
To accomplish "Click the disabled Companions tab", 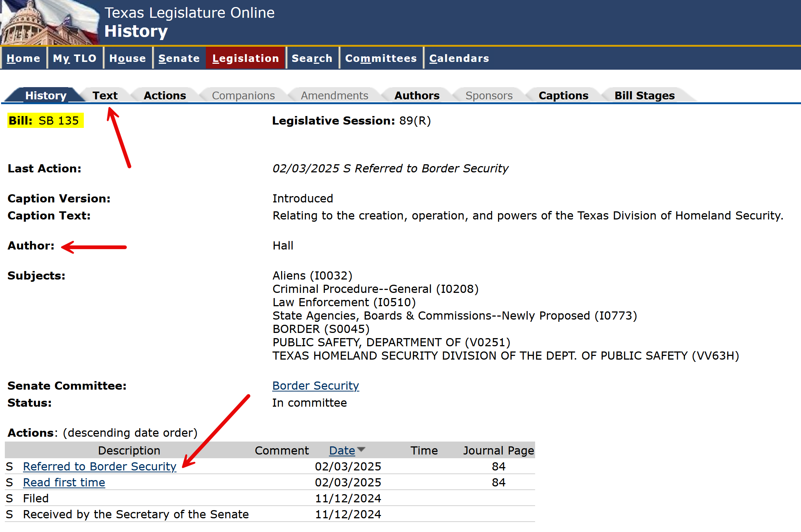I will (243, 95).
